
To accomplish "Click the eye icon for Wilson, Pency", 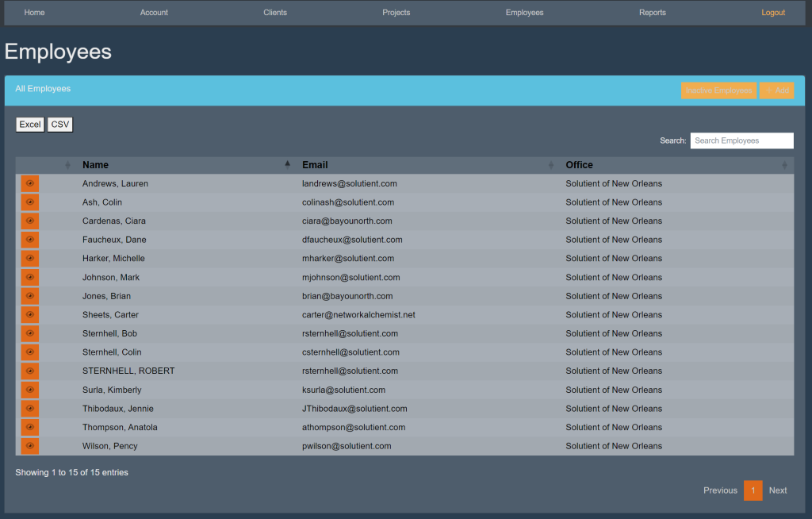I will click(x=29, y=446).
